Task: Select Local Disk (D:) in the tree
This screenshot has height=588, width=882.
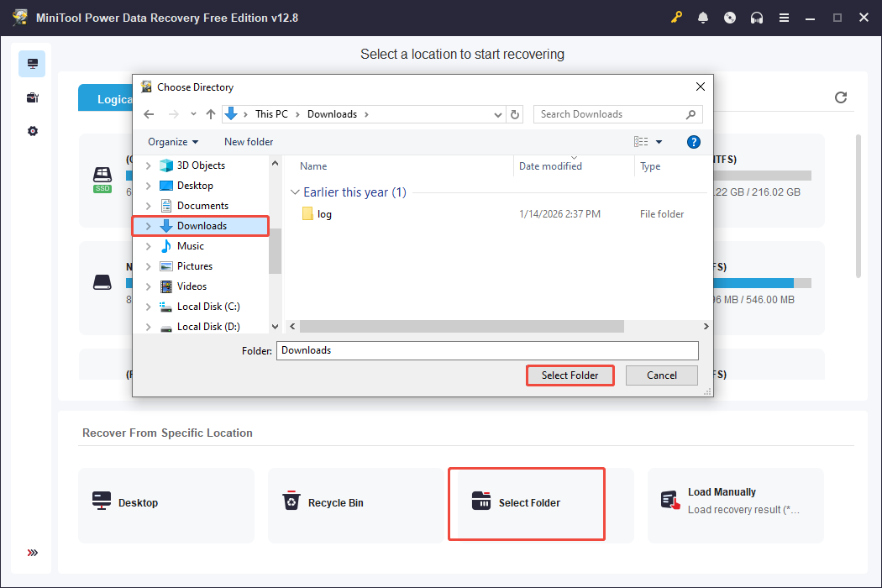Action: [x=208, y=327]
